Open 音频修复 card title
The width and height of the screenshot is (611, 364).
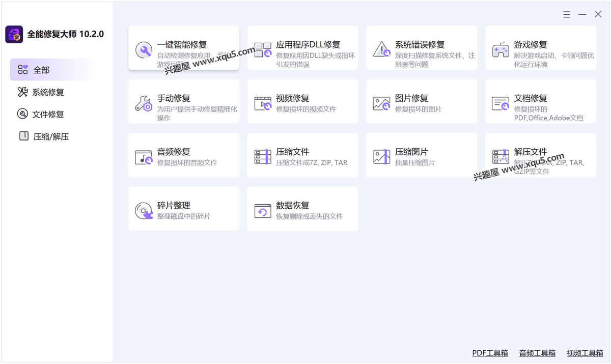click(x=174, y=152)
